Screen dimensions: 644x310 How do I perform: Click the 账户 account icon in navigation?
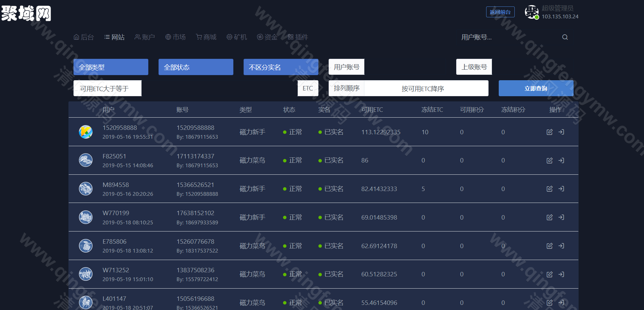point(137,37)
